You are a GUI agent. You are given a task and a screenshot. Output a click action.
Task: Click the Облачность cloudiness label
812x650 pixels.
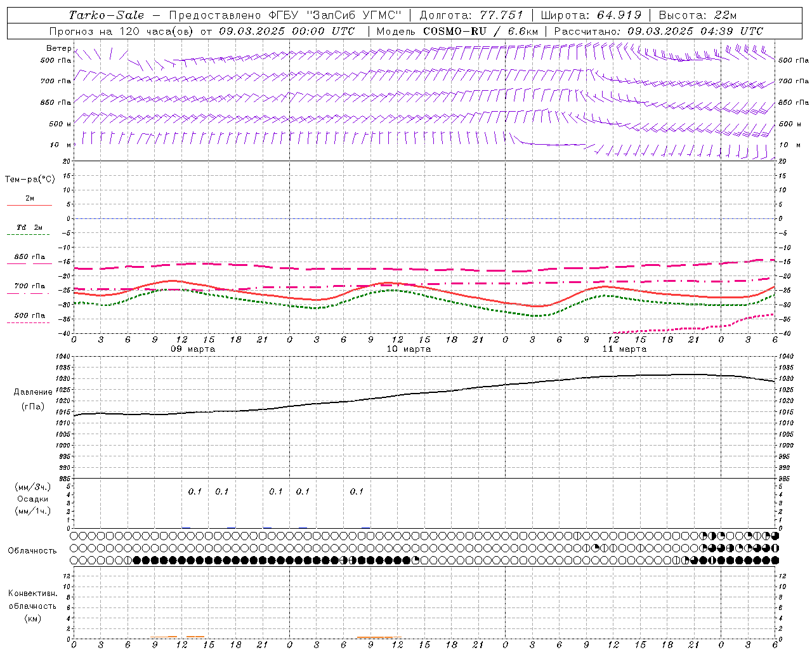tap(32, 551)
